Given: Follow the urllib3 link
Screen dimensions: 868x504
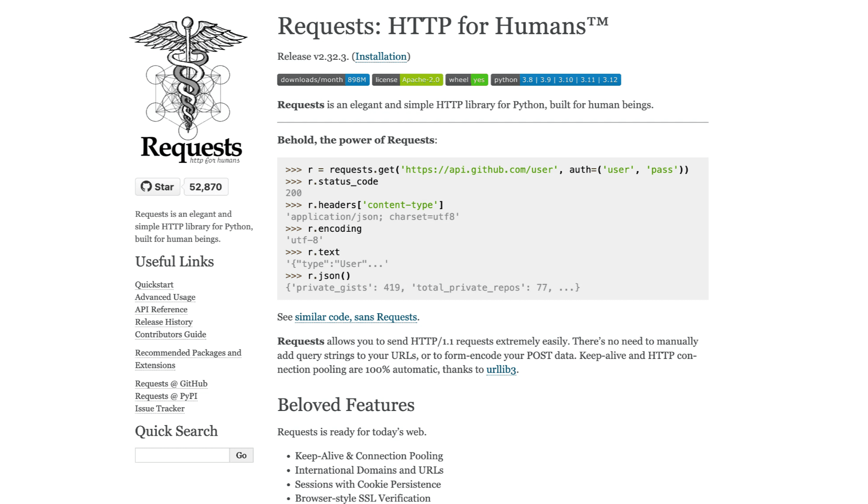Looking at the screenshot, I should point(501,370).
